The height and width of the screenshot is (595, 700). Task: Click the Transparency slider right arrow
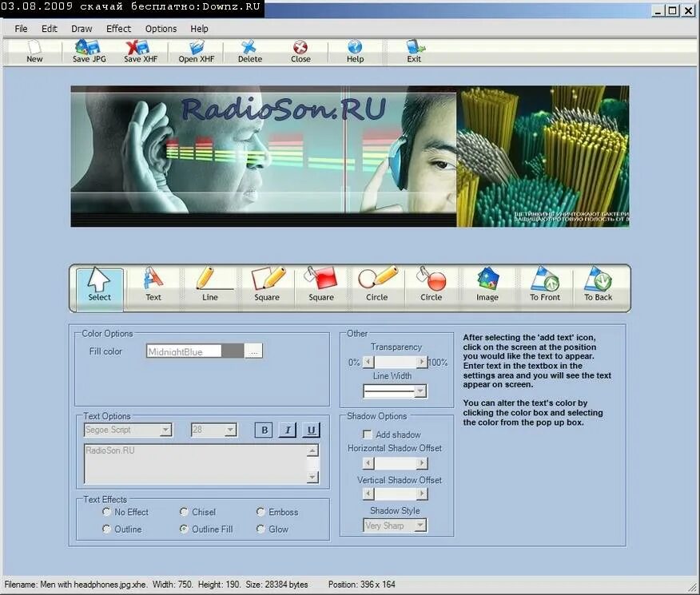click(x=421, y=362)
